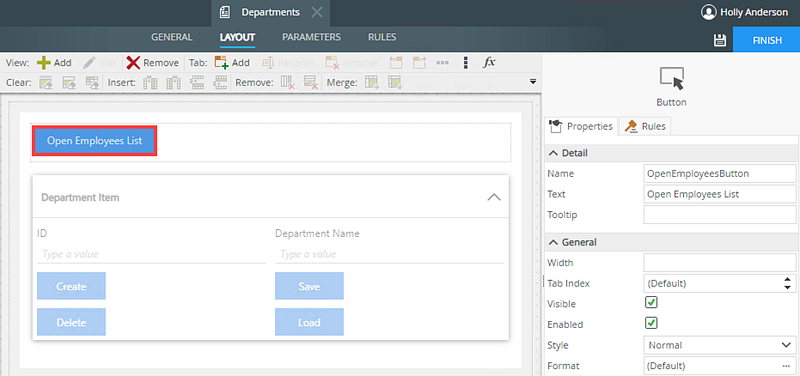The width and height of the screenshot is (800, 376).
Task: Click the third Clear icon
Action: 92,82
